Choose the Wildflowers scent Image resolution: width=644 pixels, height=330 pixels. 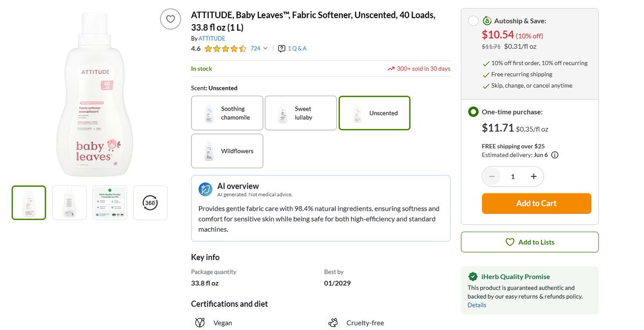coord(227,151)
